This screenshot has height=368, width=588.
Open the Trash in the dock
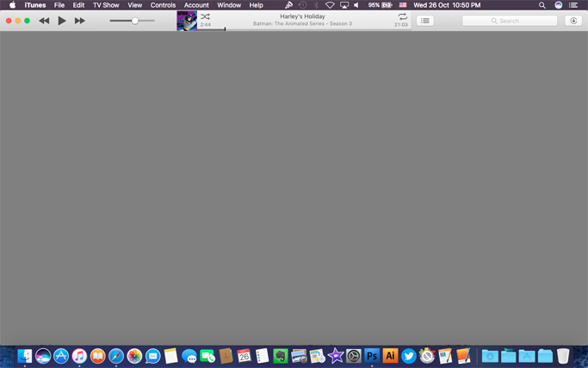563,356
